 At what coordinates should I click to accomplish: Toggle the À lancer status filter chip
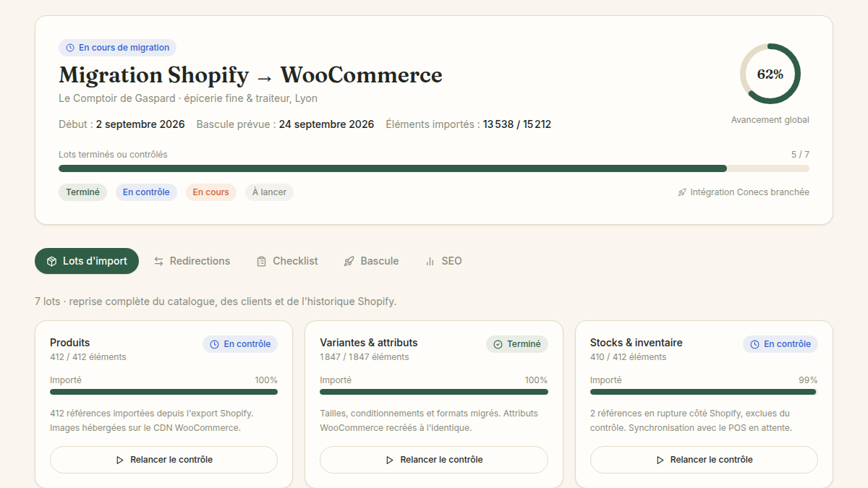point(269,192)
